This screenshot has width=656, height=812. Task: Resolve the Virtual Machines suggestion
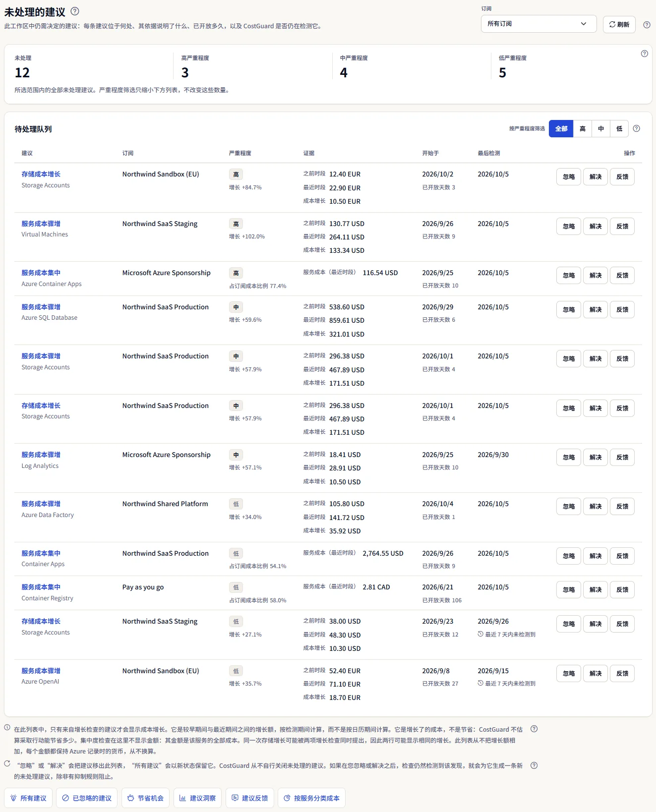coord(596,227)
